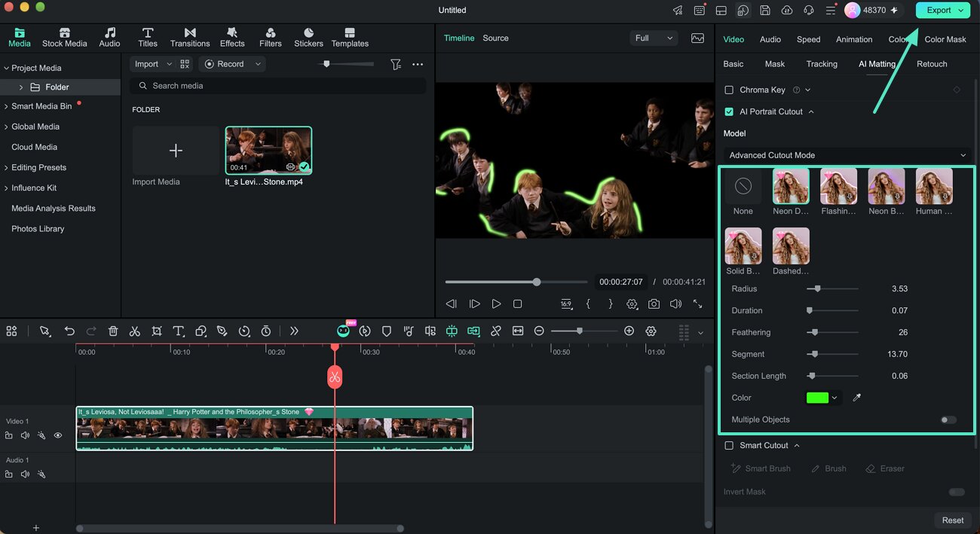Switch to the Speed tab
Screen dimensions: 980x534
tap(808, 39)
